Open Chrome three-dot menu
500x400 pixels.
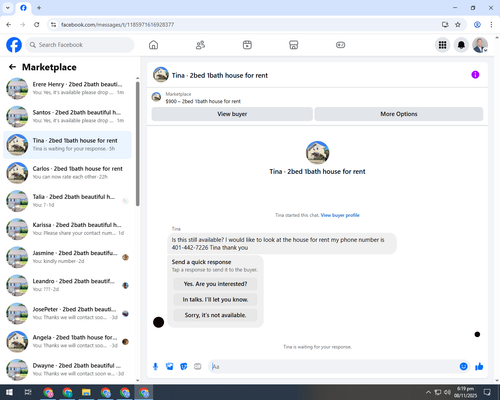491,25
